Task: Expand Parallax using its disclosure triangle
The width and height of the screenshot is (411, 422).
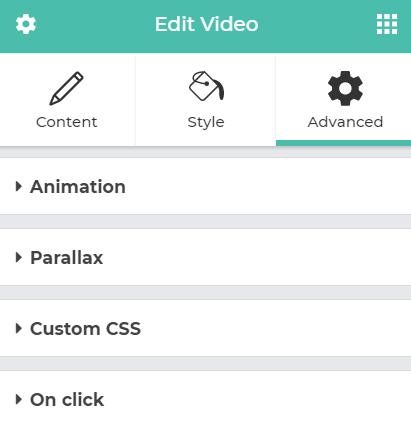Action: coord(19,257)
